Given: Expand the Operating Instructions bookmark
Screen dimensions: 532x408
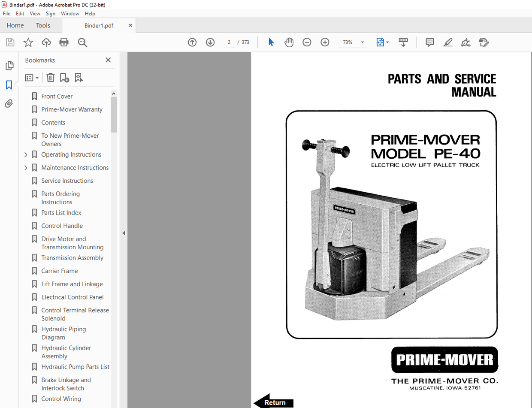Looking at the screenshot, I should coord(26,154).
